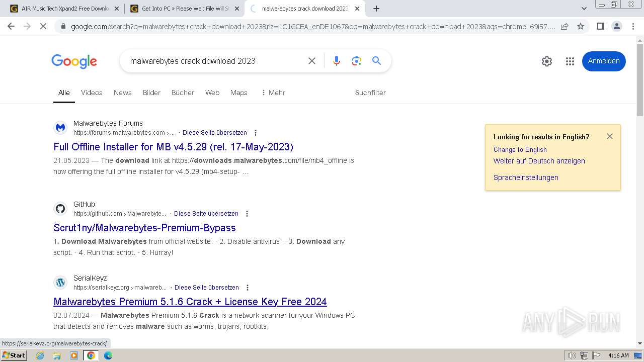644x362 pixels.
Task: Launch Internet Explorer from taskbar
Action: (40, 355)
